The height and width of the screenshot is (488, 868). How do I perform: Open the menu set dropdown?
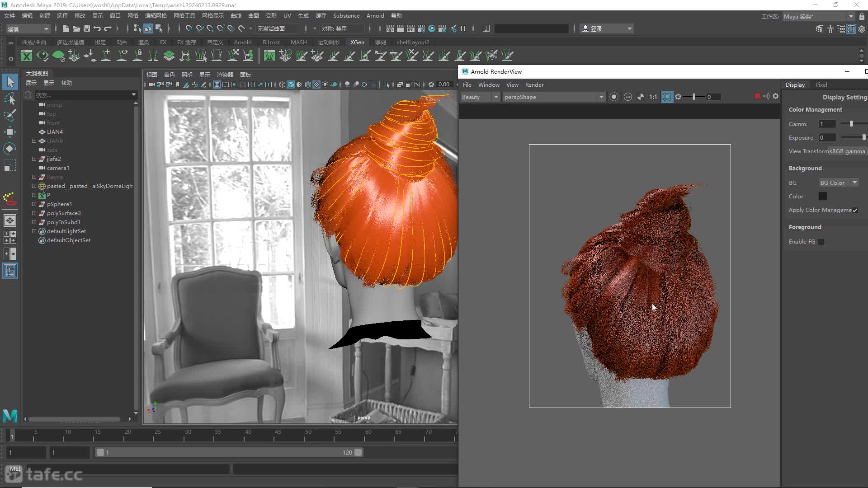pyautogui.click(x=28, y=28)
